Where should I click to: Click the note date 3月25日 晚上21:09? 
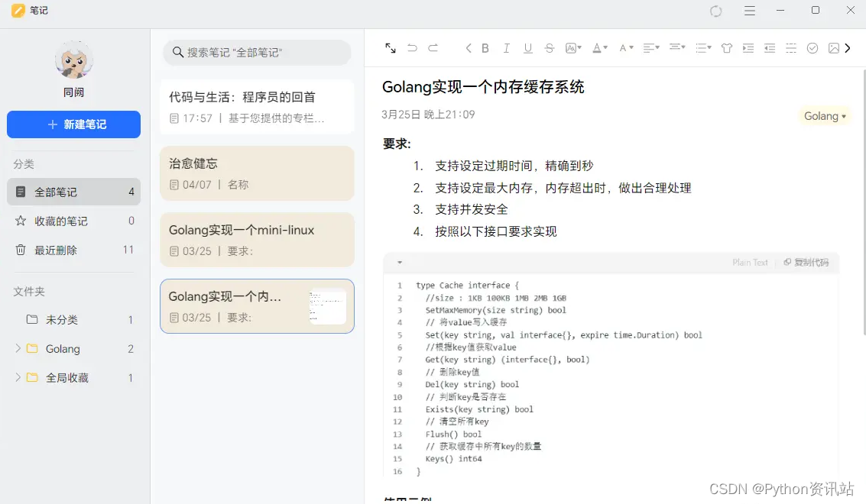coord(428,115)
